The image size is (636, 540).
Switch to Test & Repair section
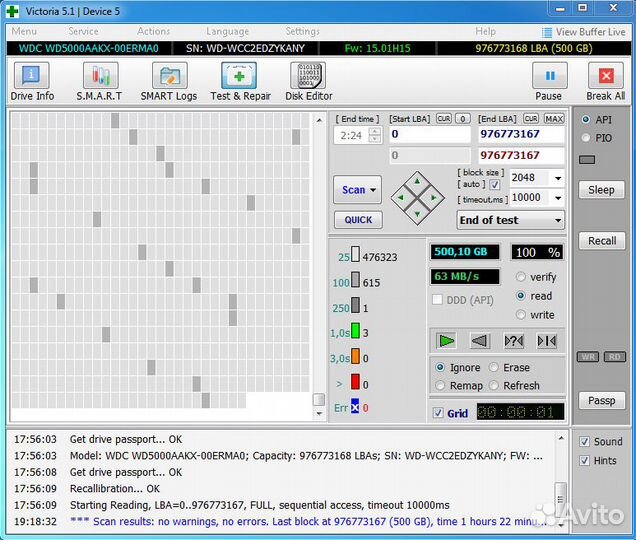pos(240,82)
